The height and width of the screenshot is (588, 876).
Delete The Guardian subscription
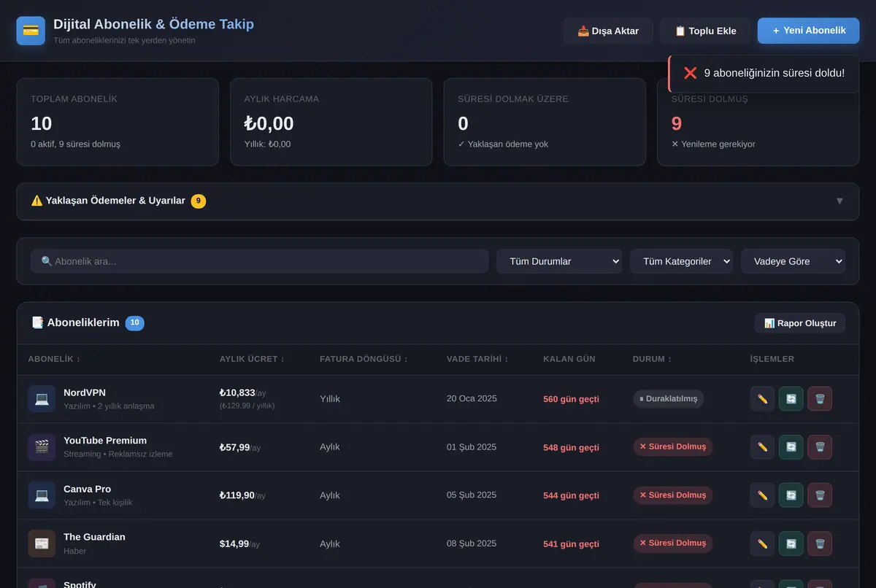tap(820, 543)
